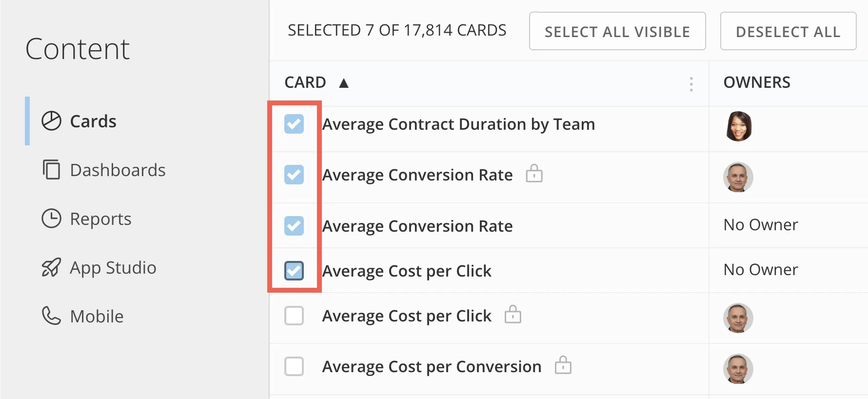
Task: Click the Mobile phone icon
Action: [x=51, y=316]
